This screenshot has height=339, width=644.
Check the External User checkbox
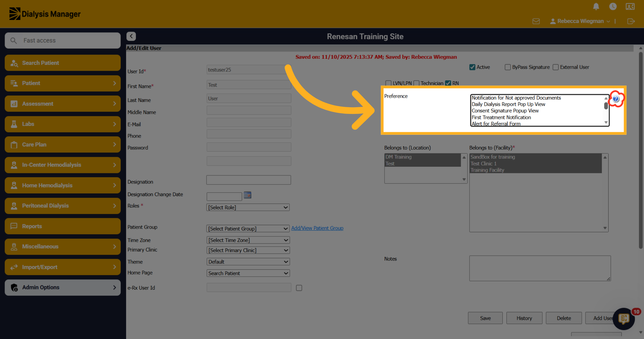(556, 67)
